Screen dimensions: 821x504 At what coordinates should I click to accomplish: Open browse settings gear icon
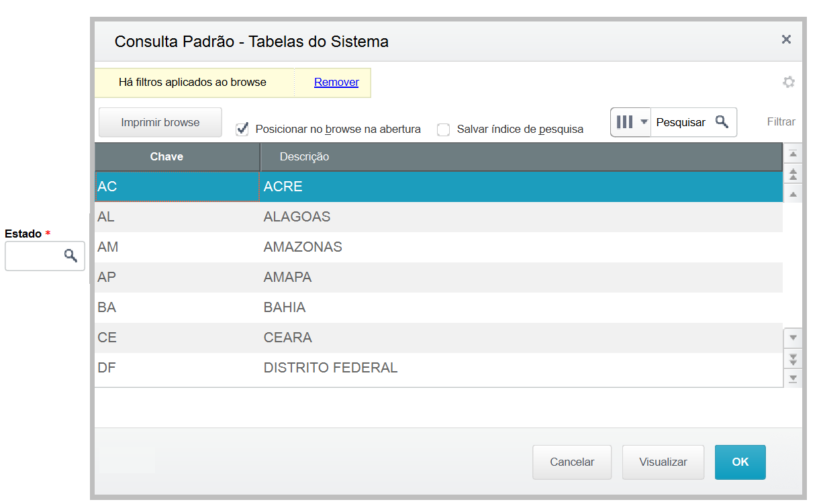click(789, 83)
